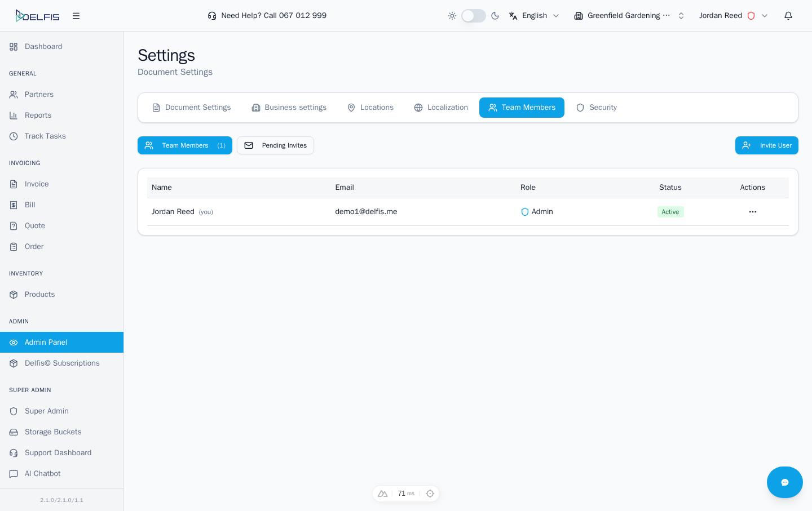Expand the English language dropdown
This screenshot has width=812, height=511.
coord(534,16)
